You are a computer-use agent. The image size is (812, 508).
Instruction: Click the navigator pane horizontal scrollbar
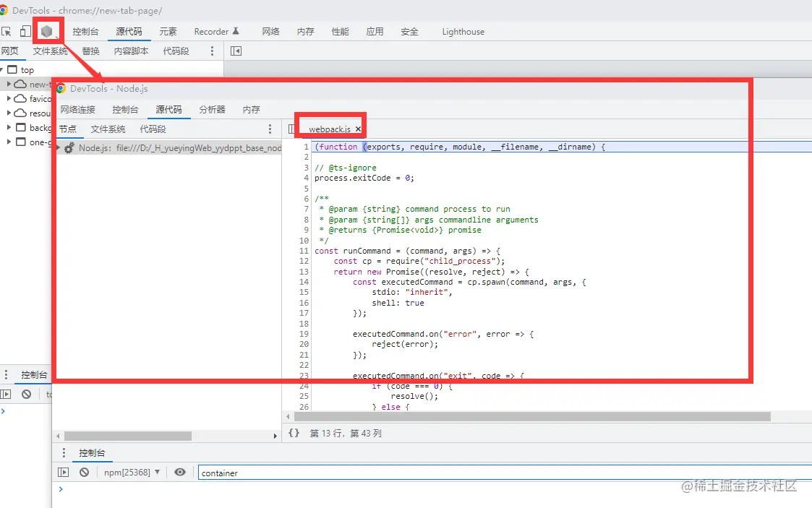(128, 436)
